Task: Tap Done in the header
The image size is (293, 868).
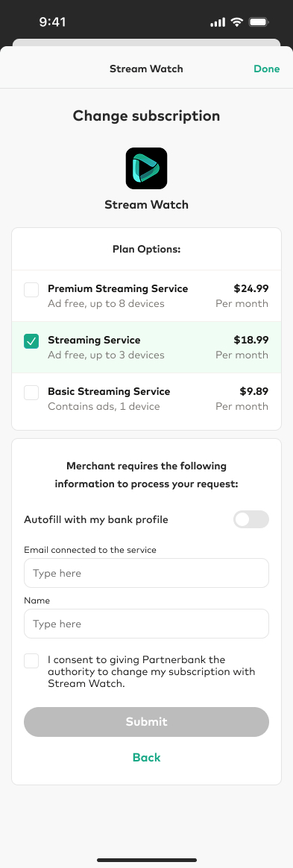Action: 266,69
